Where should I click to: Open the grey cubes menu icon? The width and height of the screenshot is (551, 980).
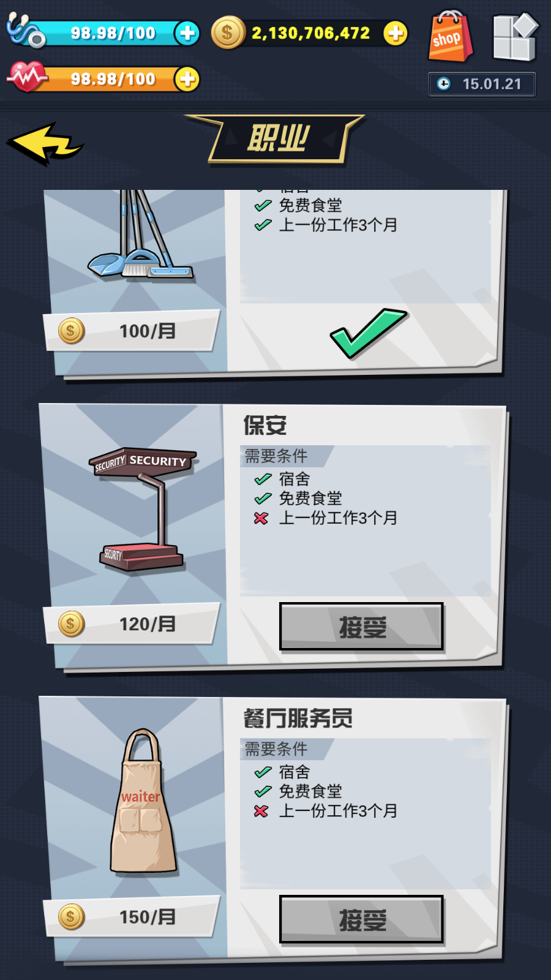pos(515,37)
